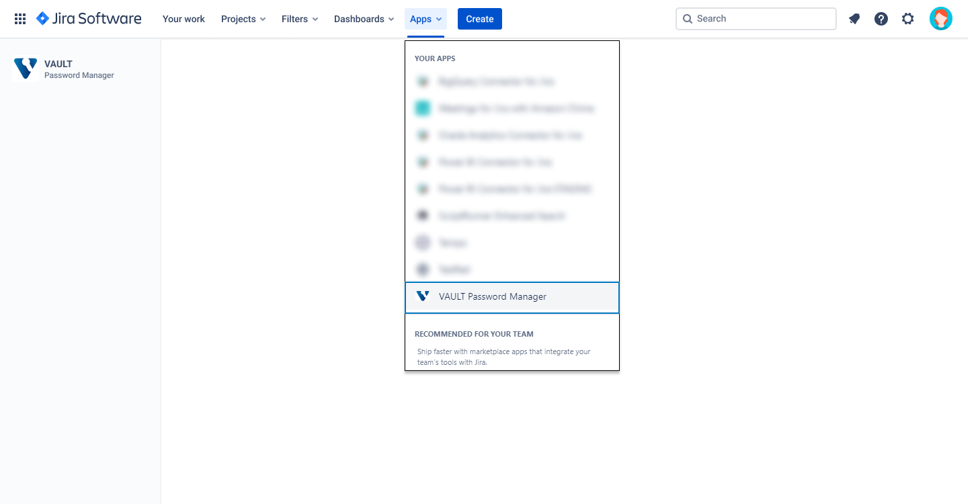Image resolution: width=980 pixels, height=504 pixels.
Task: Expand the Projects dropdown
Action: coord(243,19)
